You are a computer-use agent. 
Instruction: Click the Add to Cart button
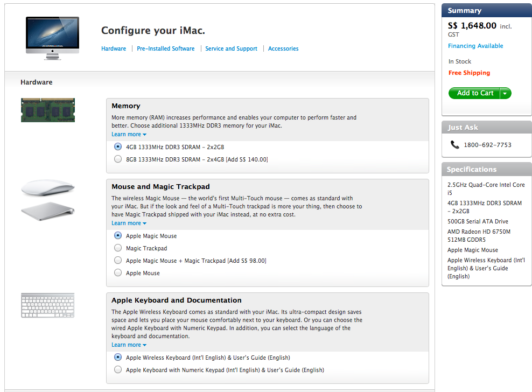(474, 93)
